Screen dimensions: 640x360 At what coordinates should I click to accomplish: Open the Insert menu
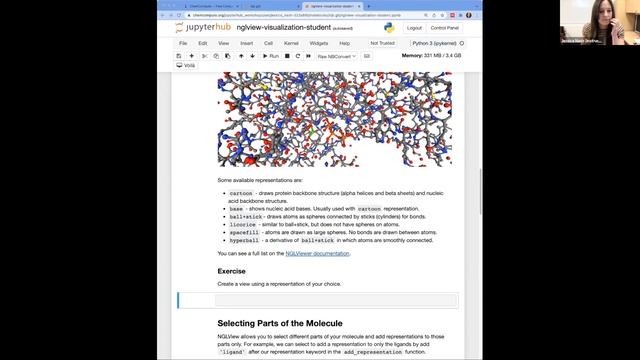247,43
